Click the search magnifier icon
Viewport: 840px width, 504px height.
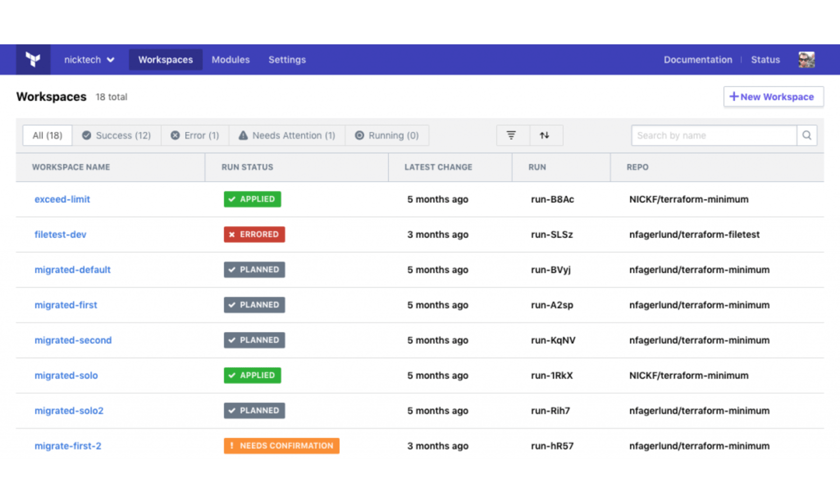click(x=807, y=135)
